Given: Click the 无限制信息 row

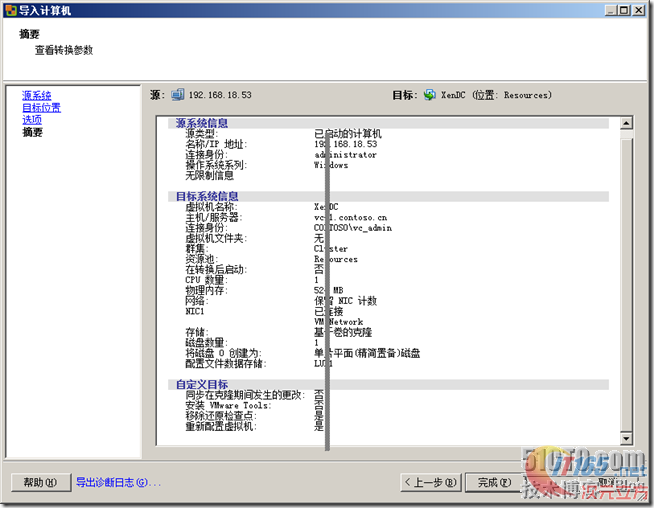Looking at the screenshot, I should pos(209,176).
